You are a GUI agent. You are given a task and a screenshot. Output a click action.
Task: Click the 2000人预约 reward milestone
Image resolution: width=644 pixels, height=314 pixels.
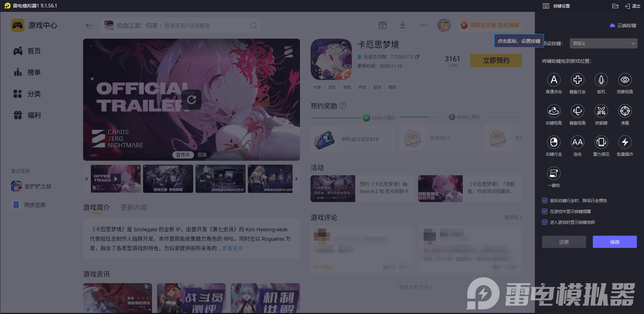click(379, 118)
